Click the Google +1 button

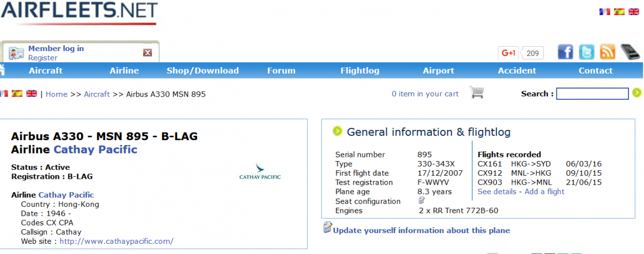click(x=508, y=53)
